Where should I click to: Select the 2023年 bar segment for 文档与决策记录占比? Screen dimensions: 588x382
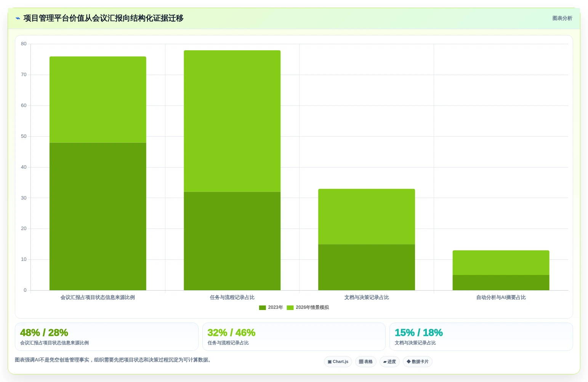(367, 267)
